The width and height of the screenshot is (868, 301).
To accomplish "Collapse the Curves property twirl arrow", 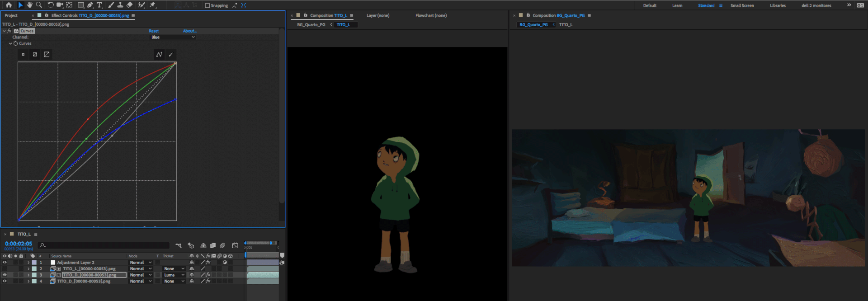I will [10, 43].
